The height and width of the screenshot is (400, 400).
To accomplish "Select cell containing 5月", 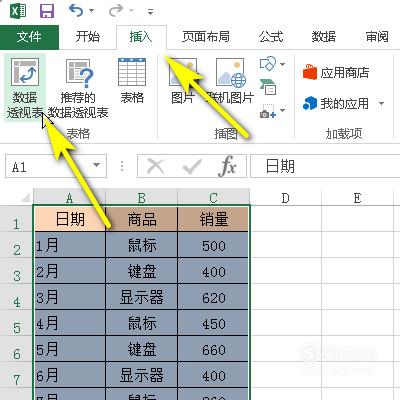I will click(x=70, y=349).
